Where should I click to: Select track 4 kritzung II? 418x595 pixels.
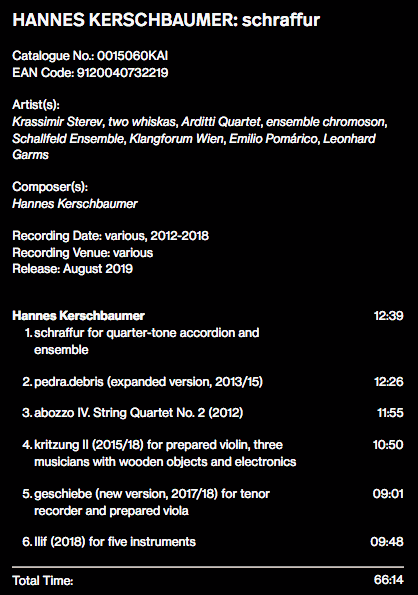[159, 453]
